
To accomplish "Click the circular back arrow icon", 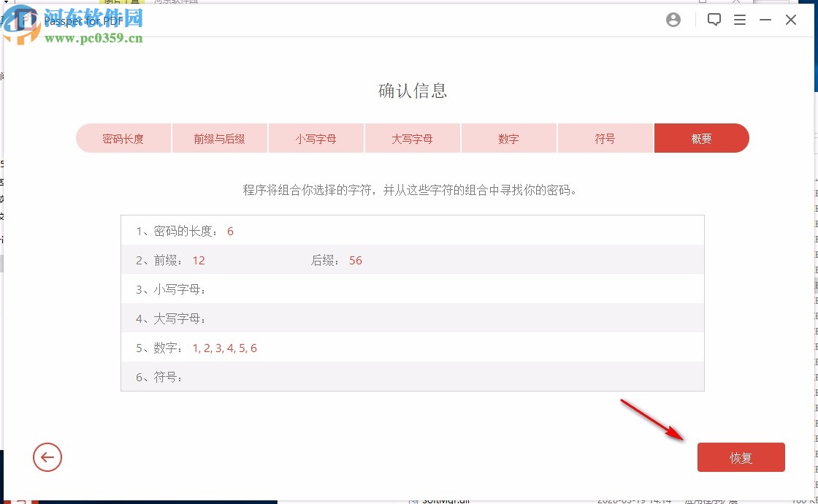I will pos(47,457).
